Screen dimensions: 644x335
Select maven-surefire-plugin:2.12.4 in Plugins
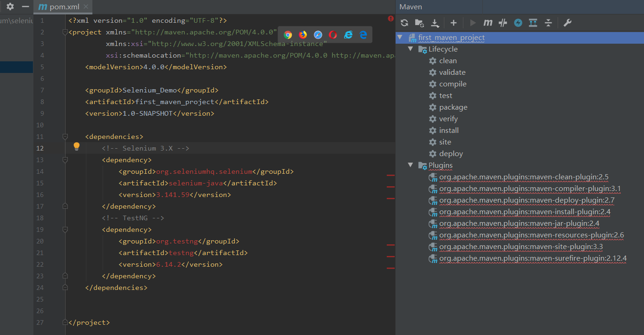(533, 258)
